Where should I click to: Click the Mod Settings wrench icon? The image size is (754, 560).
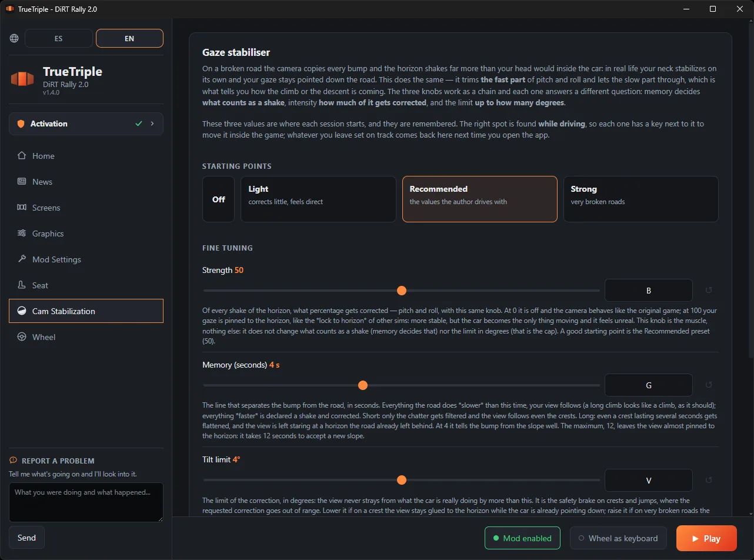22,259
